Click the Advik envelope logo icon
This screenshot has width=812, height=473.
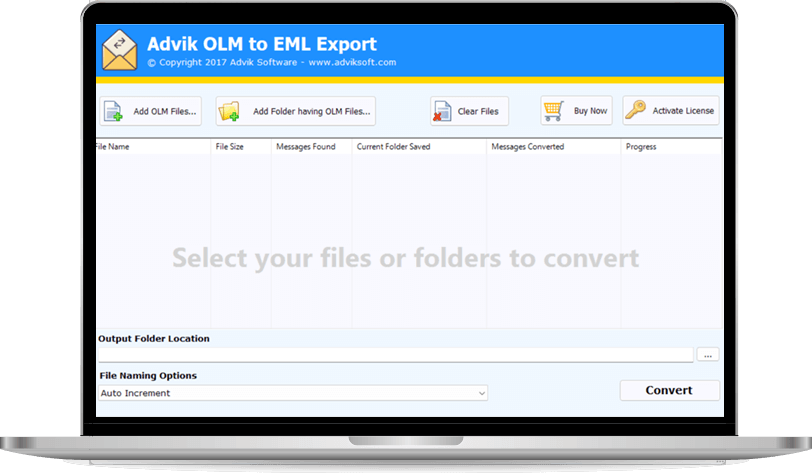120,50
